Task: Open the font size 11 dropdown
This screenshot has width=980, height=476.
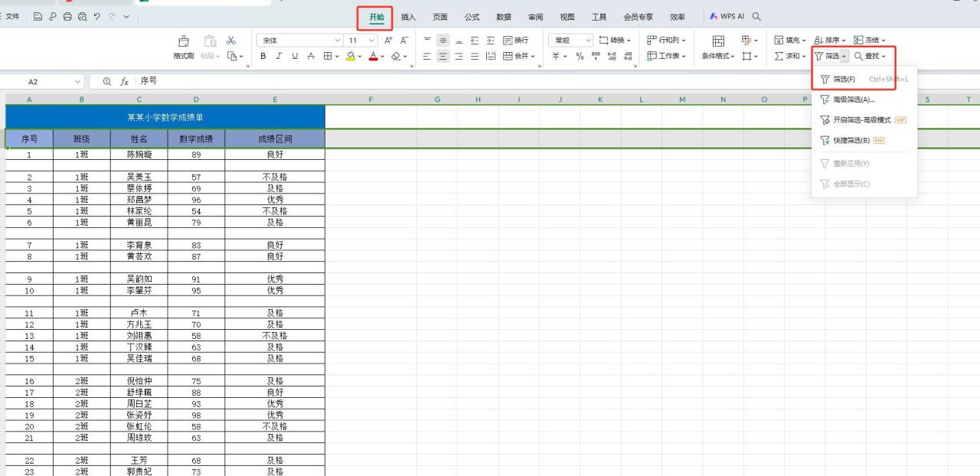Action: click(x=372, y=41)
